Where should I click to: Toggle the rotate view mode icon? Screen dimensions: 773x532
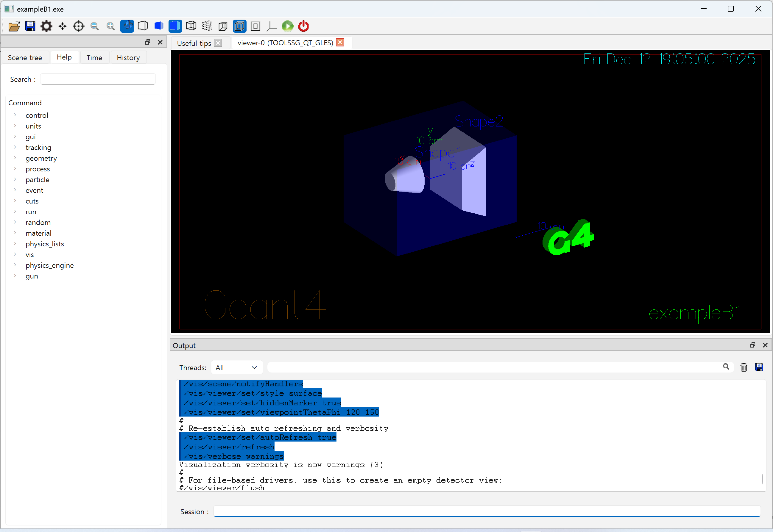(x=127, y=26)
